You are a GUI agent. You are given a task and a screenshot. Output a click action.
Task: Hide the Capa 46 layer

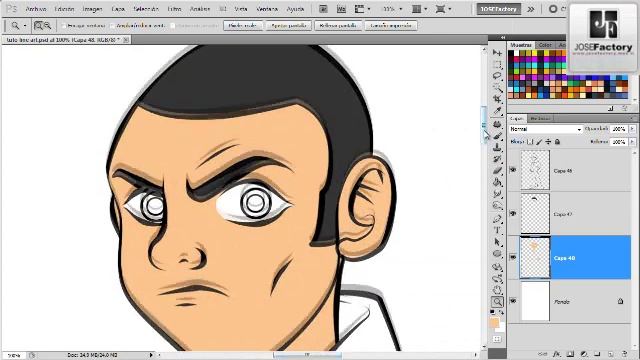click(513, 170)
